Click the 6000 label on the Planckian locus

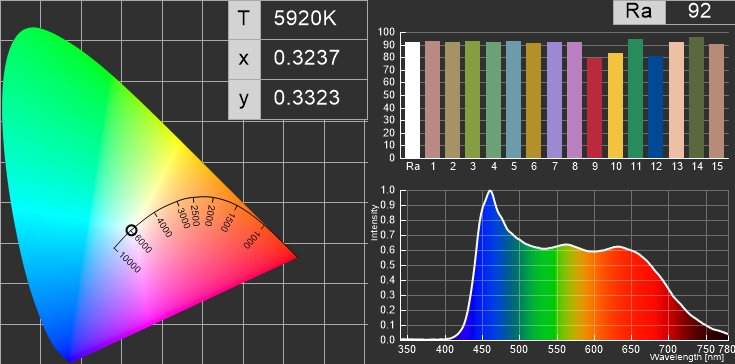pyautogui.click(x=143, y=244)
